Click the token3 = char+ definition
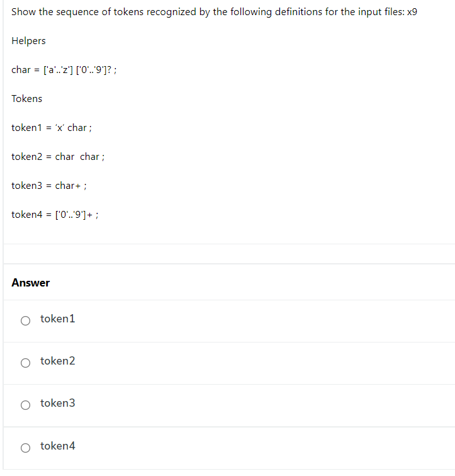The height and width of the screenshot is (476, 455). pos(49,186)
